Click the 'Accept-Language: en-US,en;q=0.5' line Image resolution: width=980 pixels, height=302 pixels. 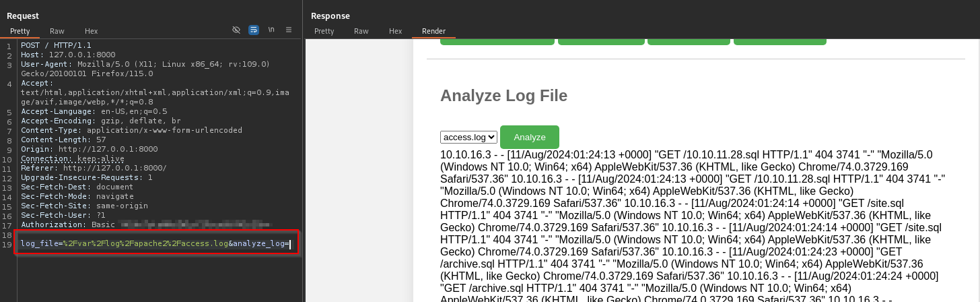coord(94,111)
